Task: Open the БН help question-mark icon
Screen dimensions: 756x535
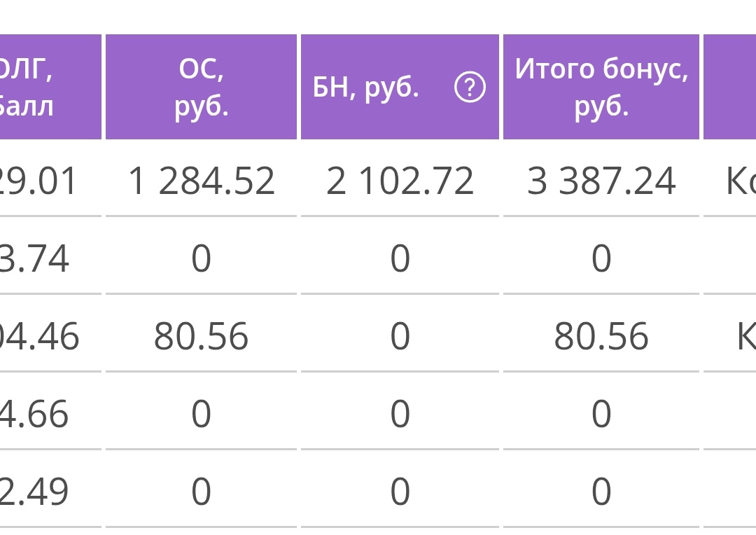Action: pos(470,87)
